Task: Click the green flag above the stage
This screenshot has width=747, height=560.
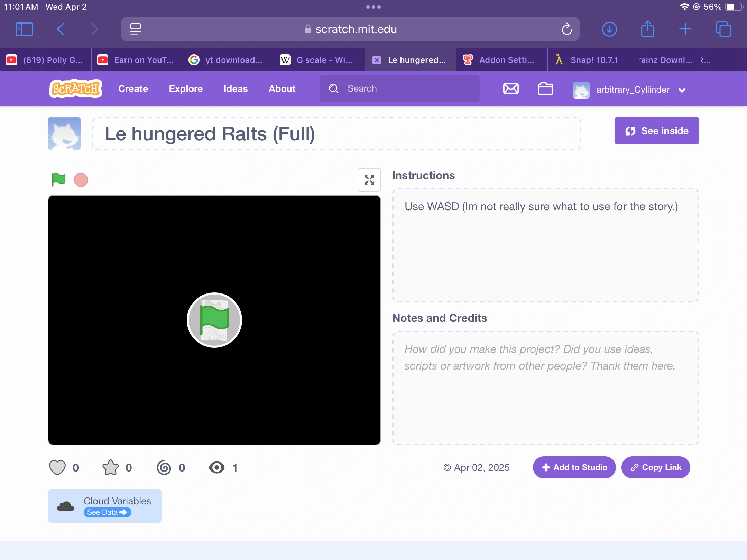Action: tap(58, 179)
